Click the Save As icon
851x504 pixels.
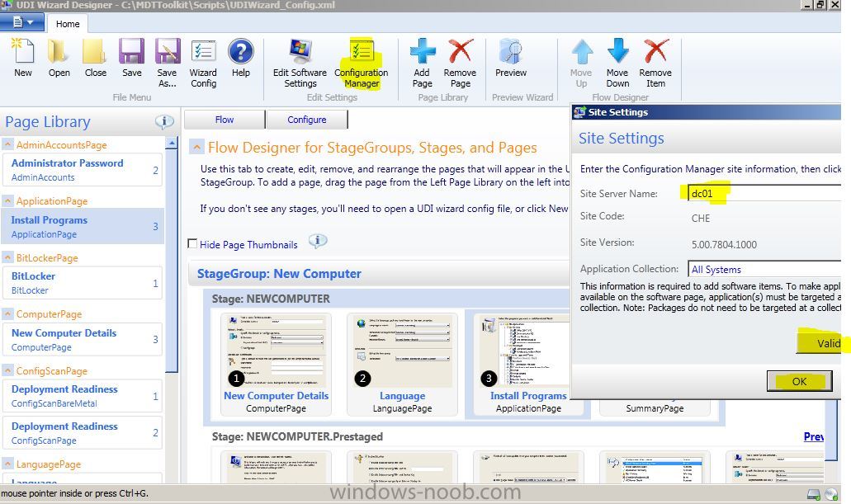pyautogui.click(x=168, y=63)
